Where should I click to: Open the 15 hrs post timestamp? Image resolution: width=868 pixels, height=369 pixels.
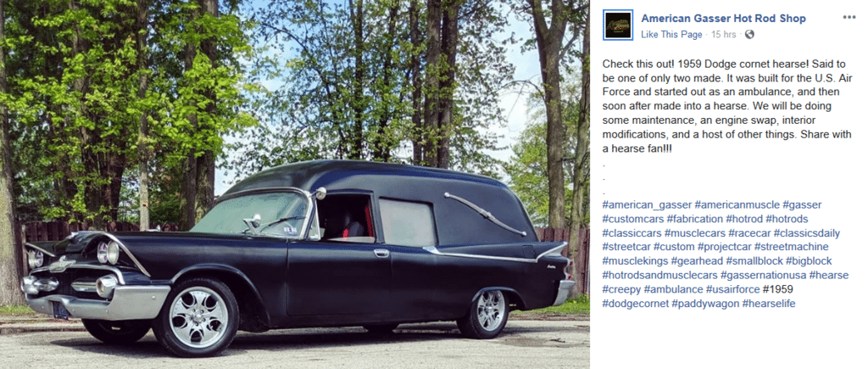724,34
